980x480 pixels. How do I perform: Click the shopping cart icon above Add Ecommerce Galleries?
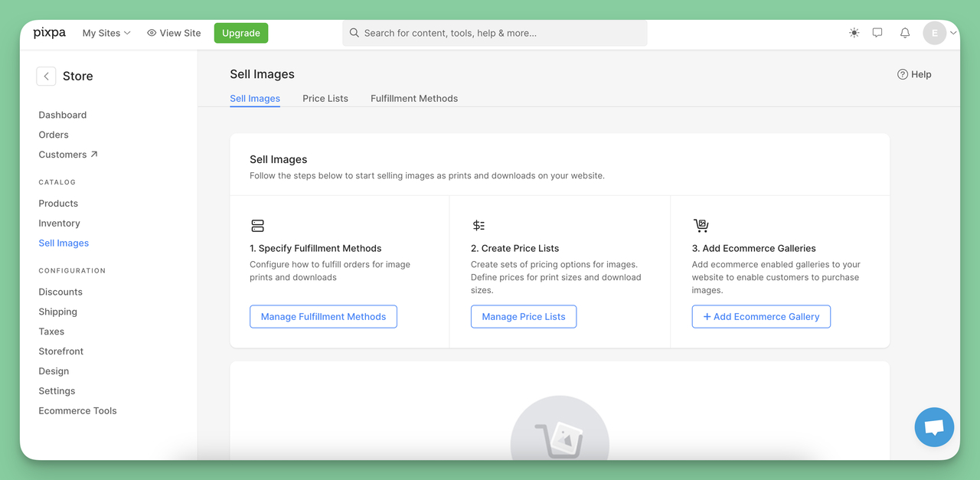tap(701, 225)
